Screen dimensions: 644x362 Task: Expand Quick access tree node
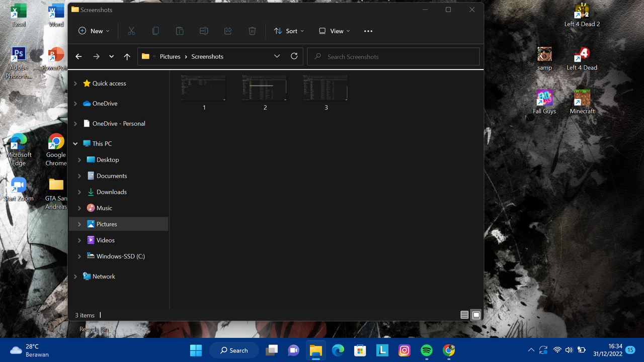[75, 83]
